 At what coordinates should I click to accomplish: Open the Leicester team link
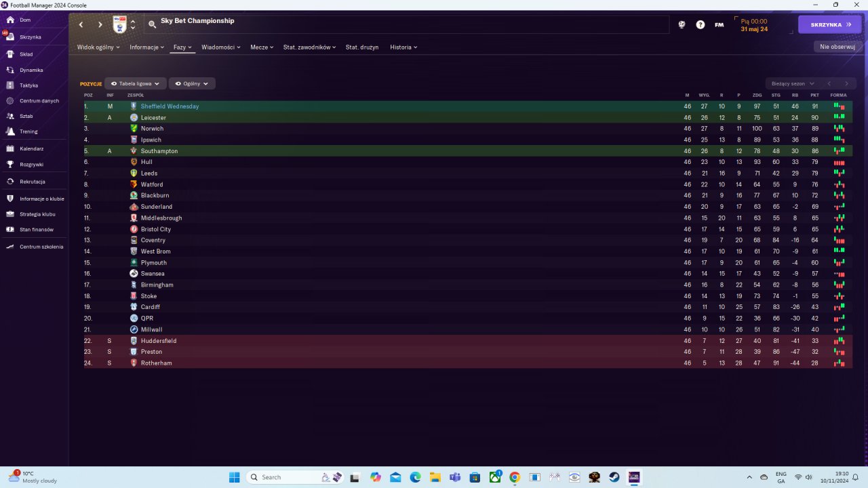click(x=153, y=118)
